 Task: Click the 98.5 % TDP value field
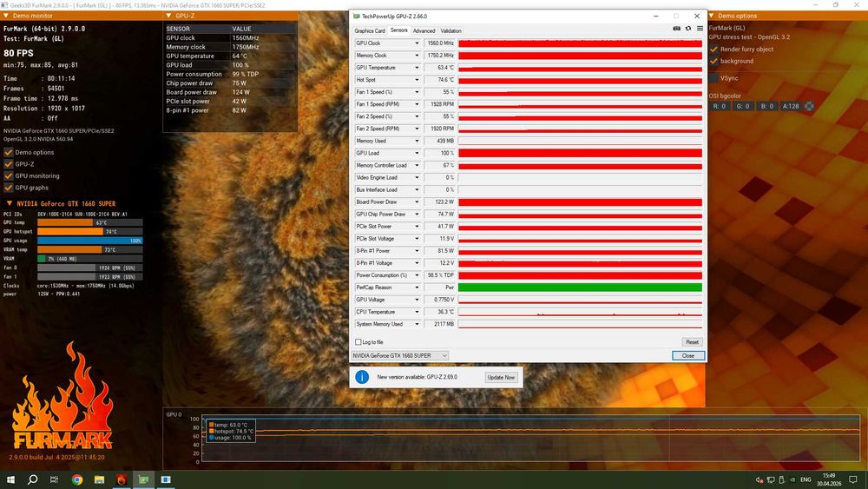click(439, 275)
